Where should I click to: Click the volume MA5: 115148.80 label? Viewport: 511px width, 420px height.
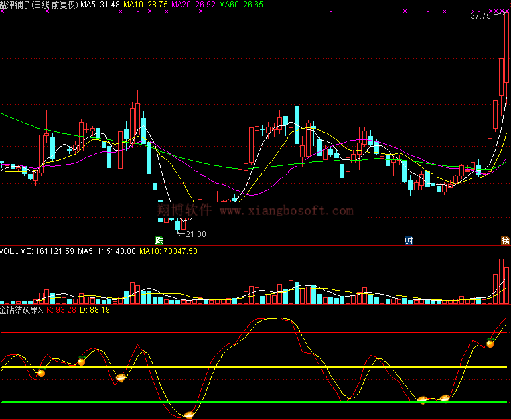pyautogui.click(x=107, y=251)
